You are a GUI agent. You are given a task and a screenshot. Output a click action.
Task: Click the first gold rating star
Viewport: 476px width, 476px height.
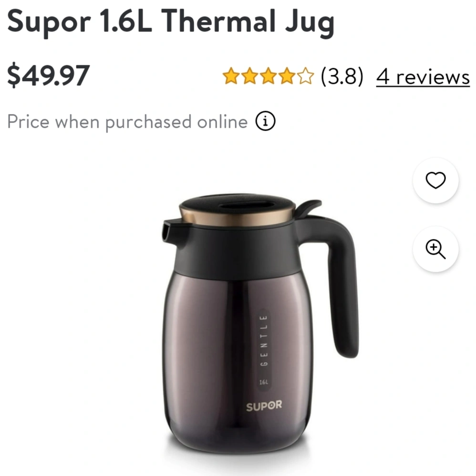(231, 76)
